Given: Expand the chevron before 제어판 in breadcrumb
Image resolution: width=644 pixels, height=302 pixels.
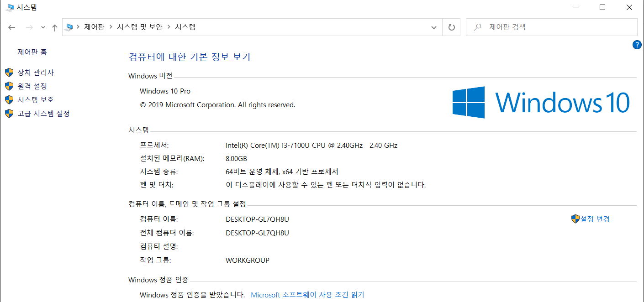Looking at the screenshot, I should tap(78, 27).
